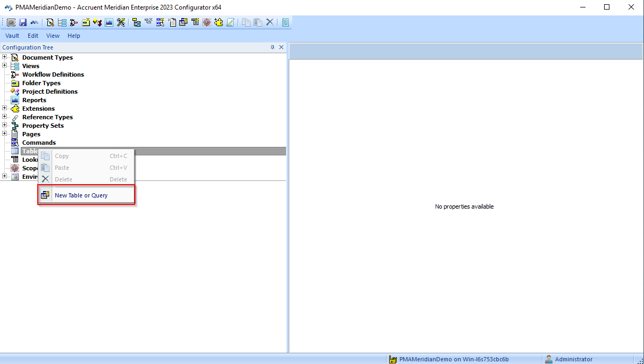
Task: Select Project Definitions in the tree
Action: point(50,92)
